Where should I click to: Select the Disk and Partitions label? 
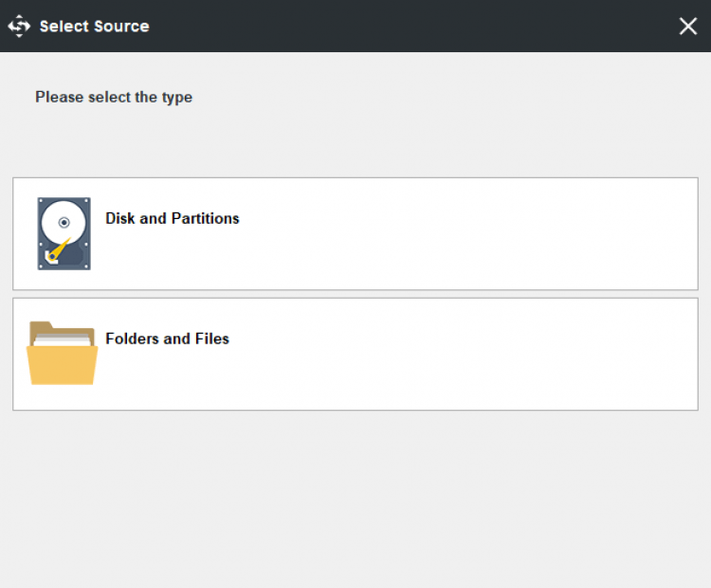pos(172,218)
